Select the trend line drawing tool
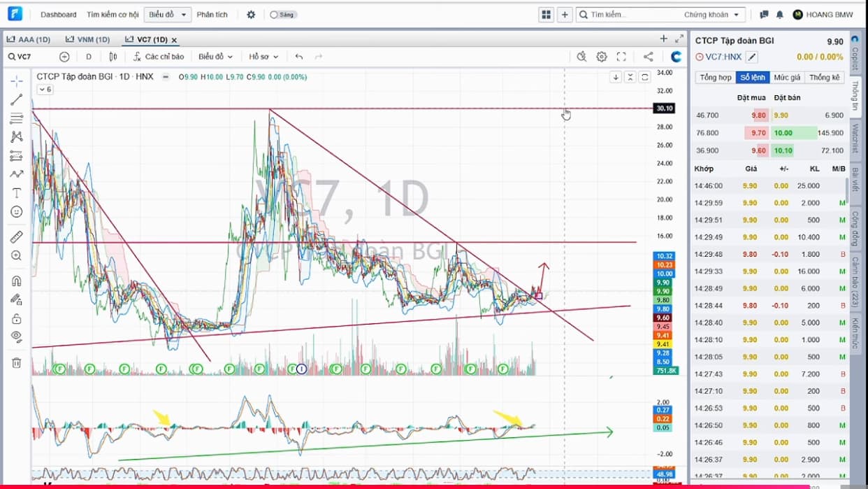The height and width of the screenshot is (489, 868). (17, 100)
